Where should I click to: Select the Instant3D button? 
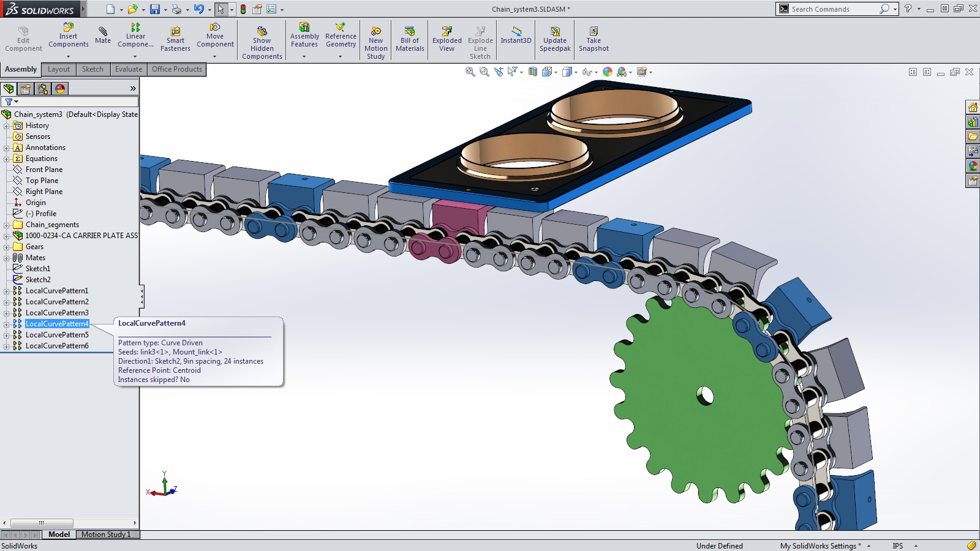(515, 37)
